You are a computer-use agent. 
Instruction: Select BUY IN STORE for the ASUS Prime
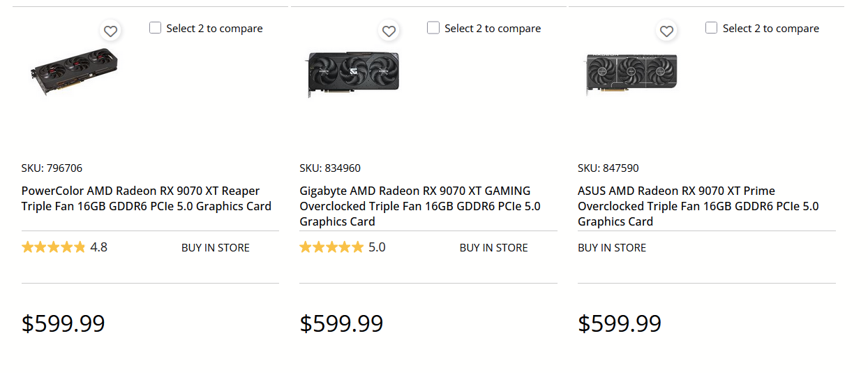click(x=612, y=247)
